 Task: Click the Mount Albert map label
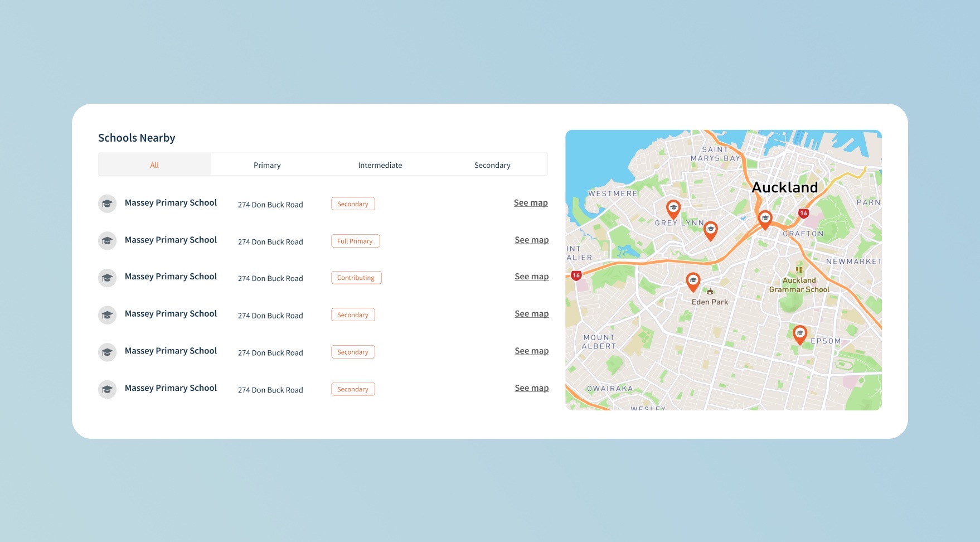pos(599,342)
